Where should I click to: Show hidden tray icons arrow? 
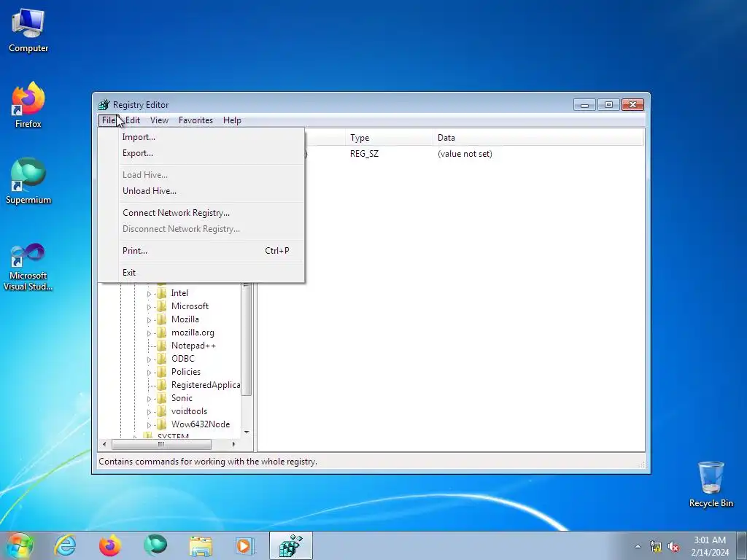tap(638, 546)
